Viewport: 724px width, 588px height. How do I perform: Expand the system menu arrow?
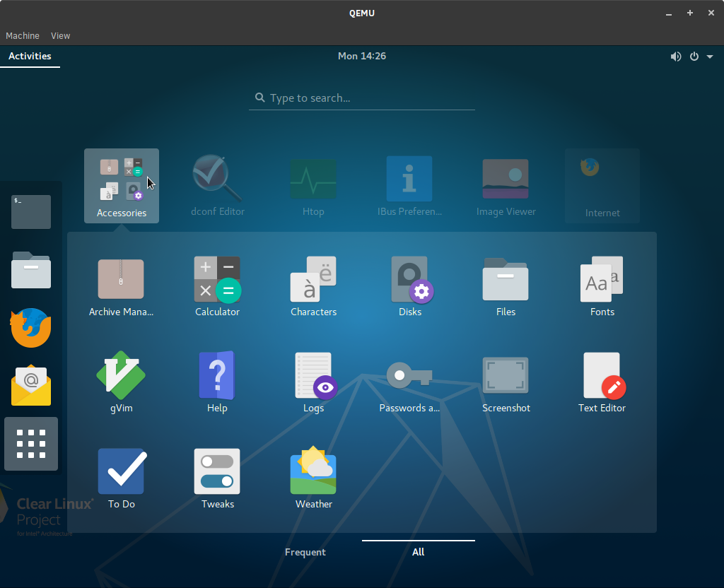[710, 57]
